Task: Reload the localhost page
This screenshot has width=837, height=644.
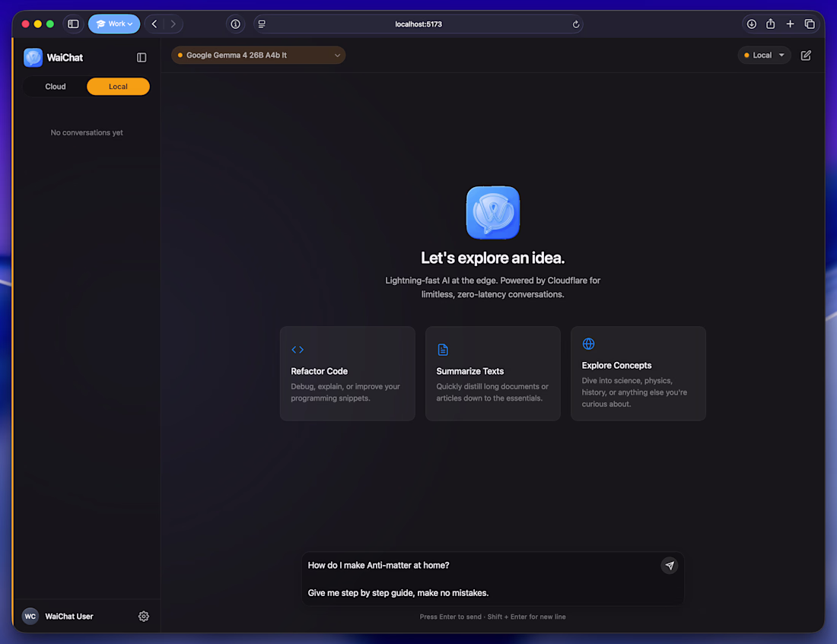Action: pos(575,24)
